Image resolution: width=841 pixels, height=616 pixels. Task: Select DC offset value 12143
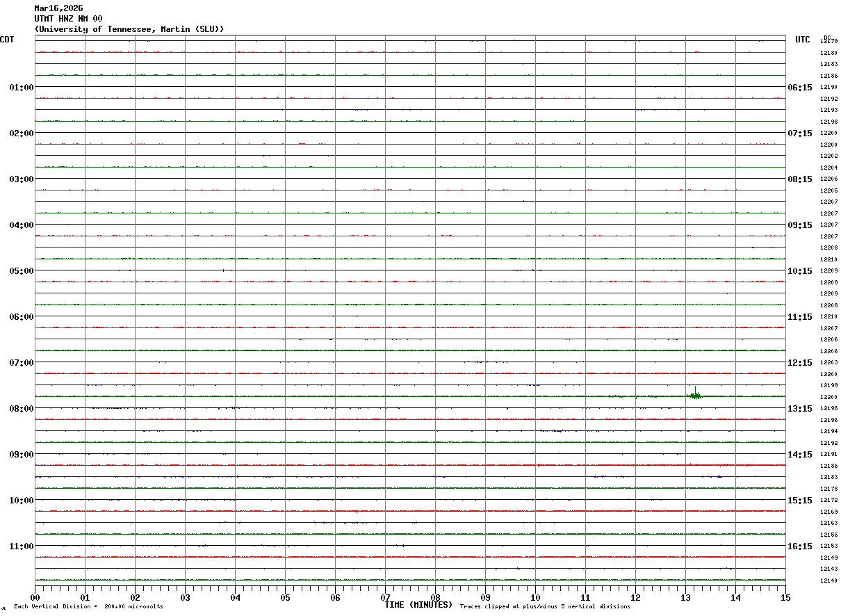click(x=828, y=569)
